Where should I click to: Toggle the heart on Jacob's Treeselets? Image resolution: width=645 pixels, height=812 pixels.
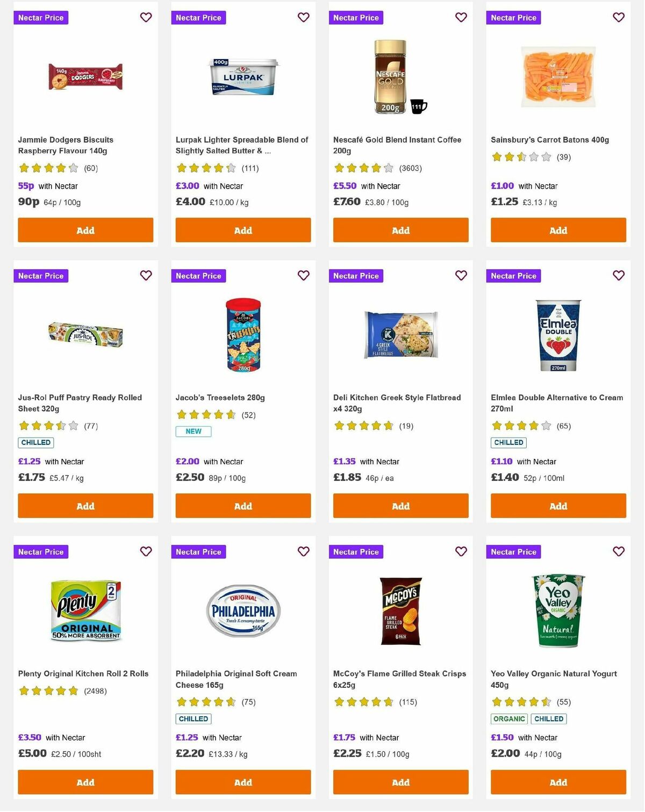(303, 275)
